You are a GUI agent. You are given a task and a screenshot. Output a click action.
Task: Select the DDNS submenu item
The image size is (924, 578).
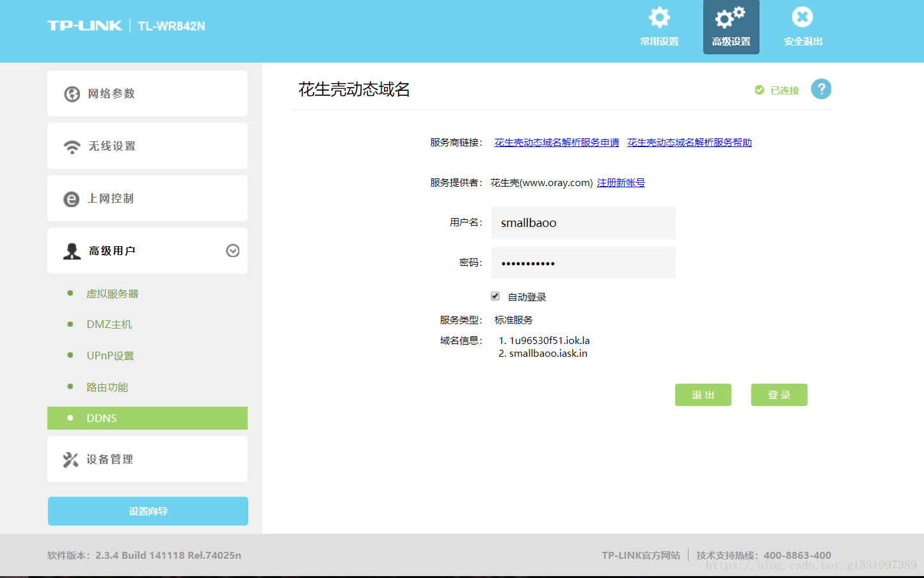point(147,418)
